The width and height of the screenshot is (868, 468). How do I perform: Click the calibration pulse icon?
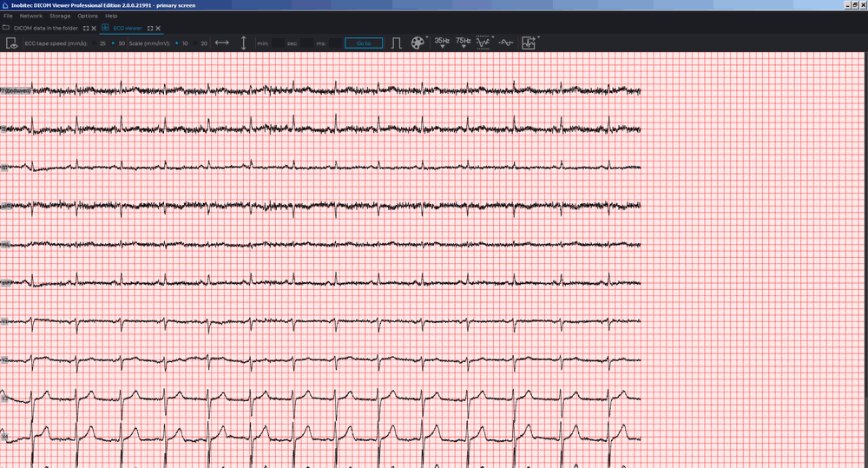[396, 43]
